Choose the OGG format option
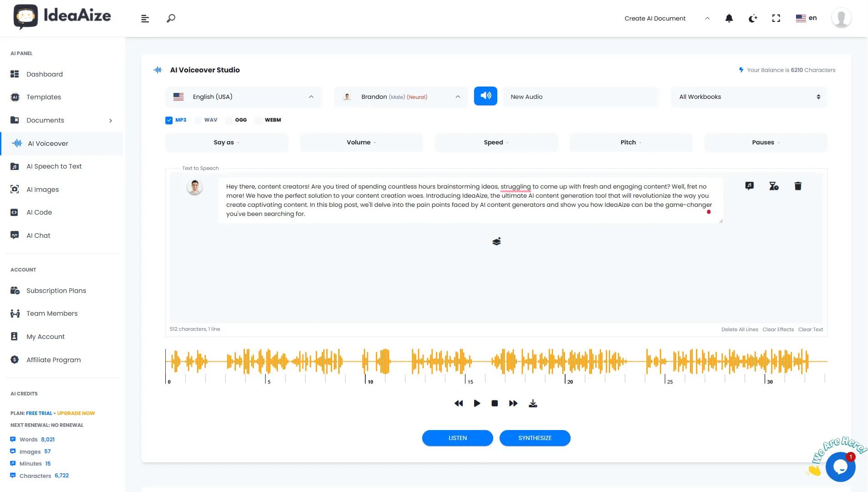This screenshot has width=868, height=492. (x=229, y=120)
